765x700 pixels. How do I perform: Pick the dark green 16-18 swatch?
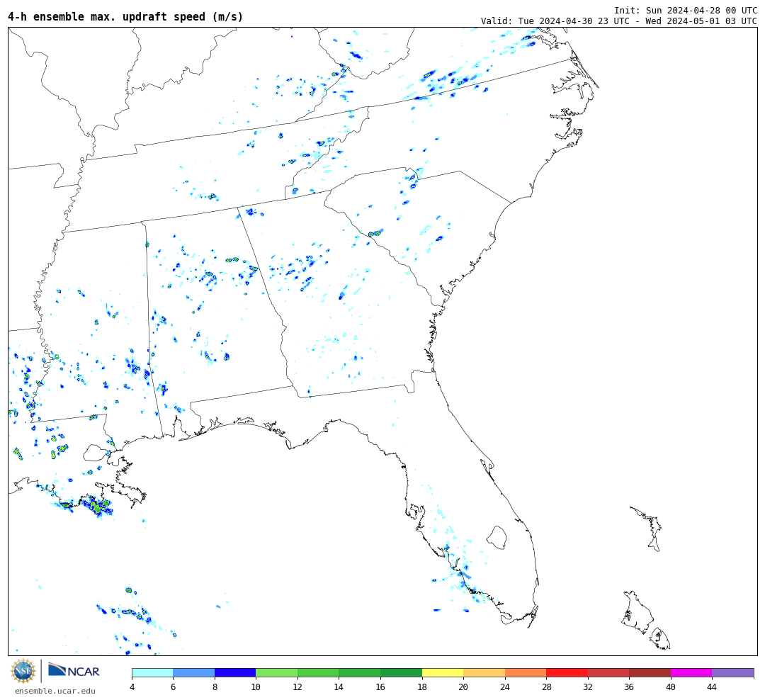[x=401, y=672]
